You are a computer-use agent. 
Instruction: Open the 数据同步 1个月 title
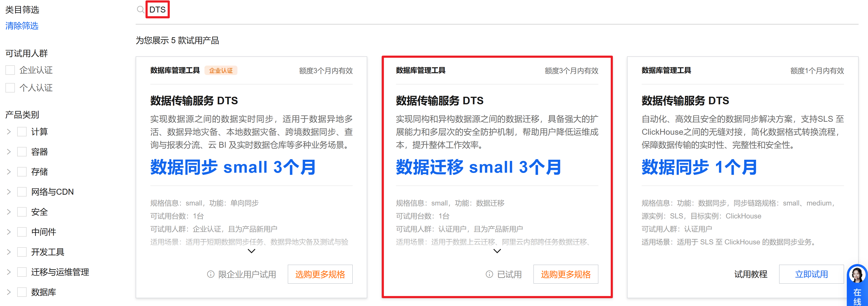699,167
